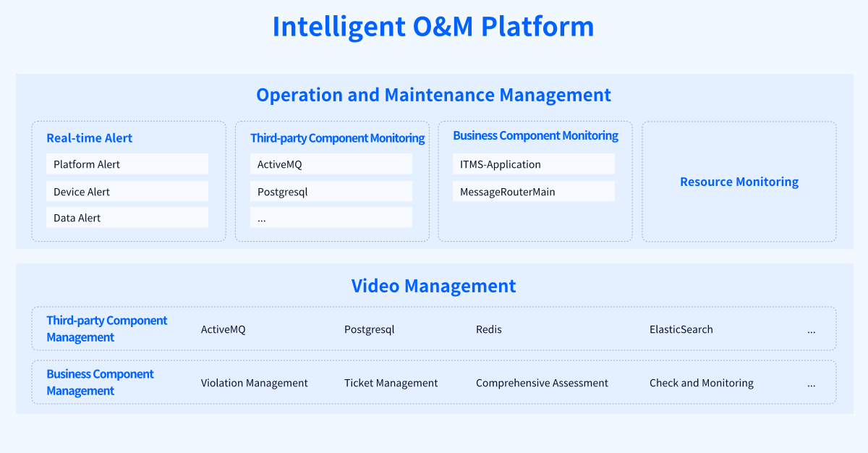Open the ITMS-Application item
This screenshot has height=453, width=868.
tap(534, 164)
